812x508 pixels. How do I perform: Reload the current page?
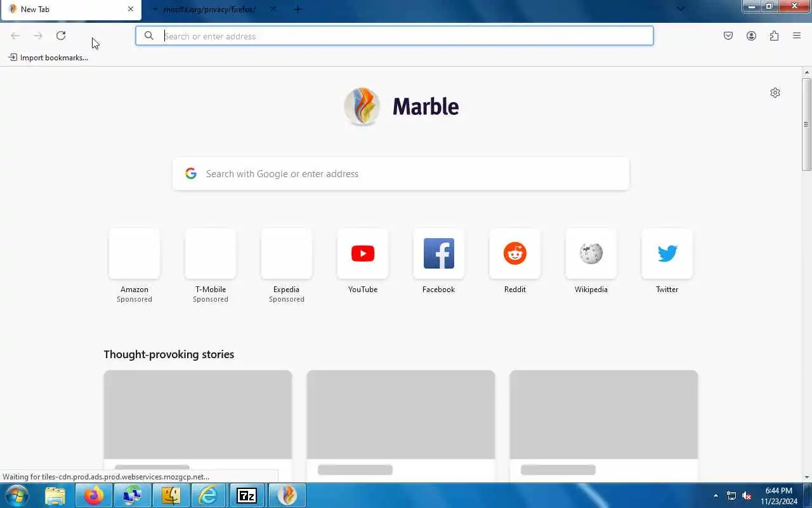[x=61, y=36]
